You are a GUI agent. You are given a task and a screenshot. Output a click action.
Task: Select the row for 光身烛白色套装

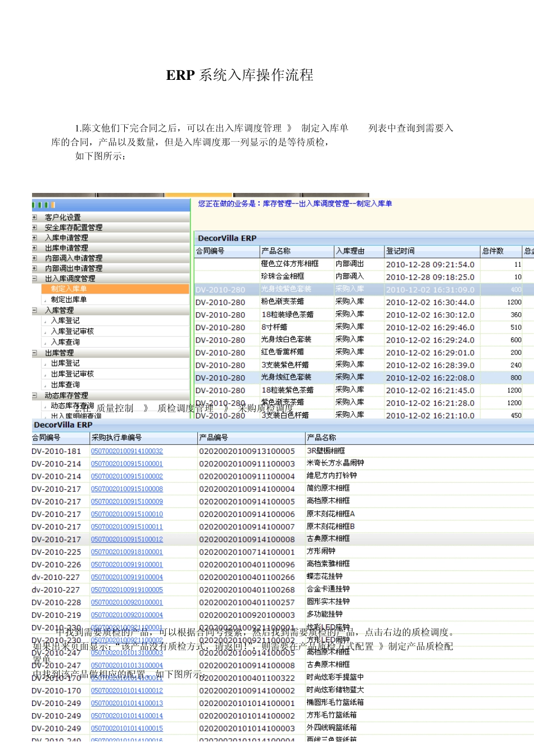364,340
